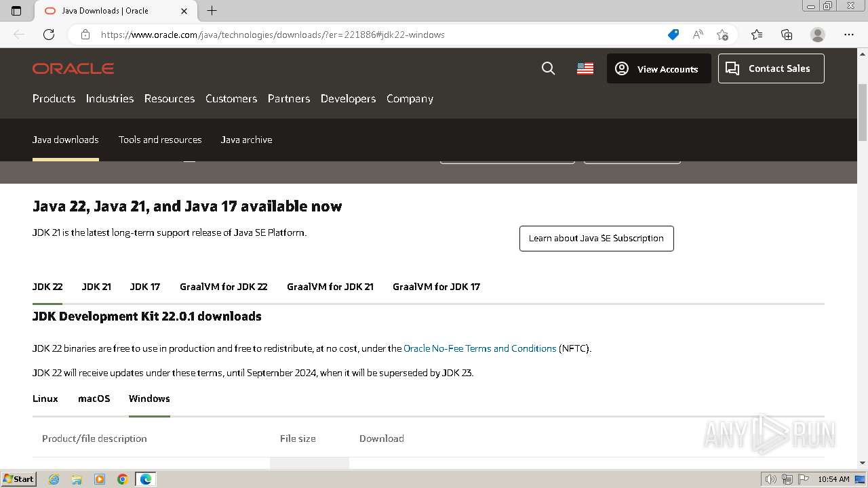868x488 pixels.
Task: Click the View Accounts button
Action: pyautogui.click(x=659, y=68)
